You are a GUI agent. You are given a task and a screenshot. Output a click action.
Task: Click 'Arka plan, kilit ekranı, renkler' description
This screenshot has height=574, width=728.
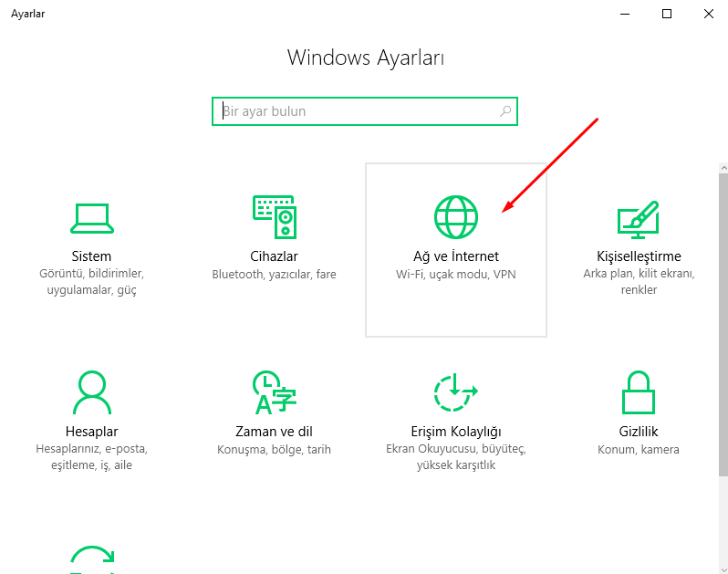[x=639, y=281]
